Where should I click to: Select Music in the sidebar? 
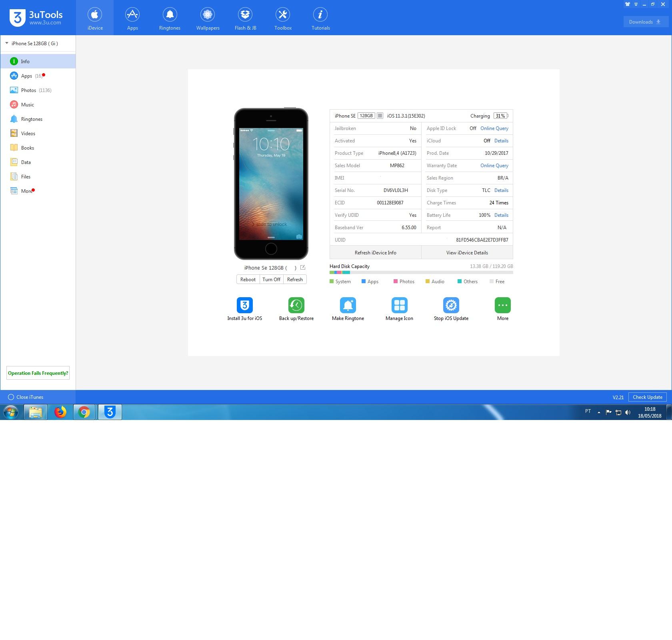point(38,104)
